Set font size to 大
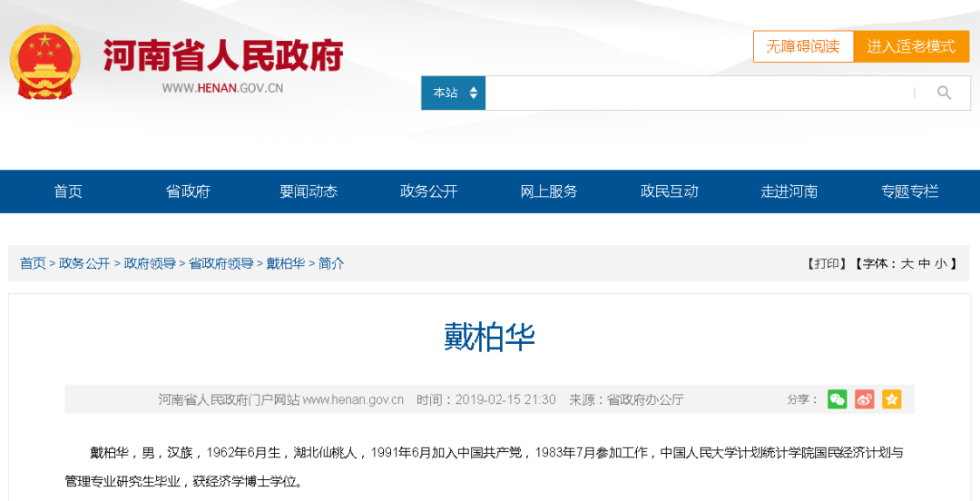This screenshot has width=980, height=501. tap(906, 264)
